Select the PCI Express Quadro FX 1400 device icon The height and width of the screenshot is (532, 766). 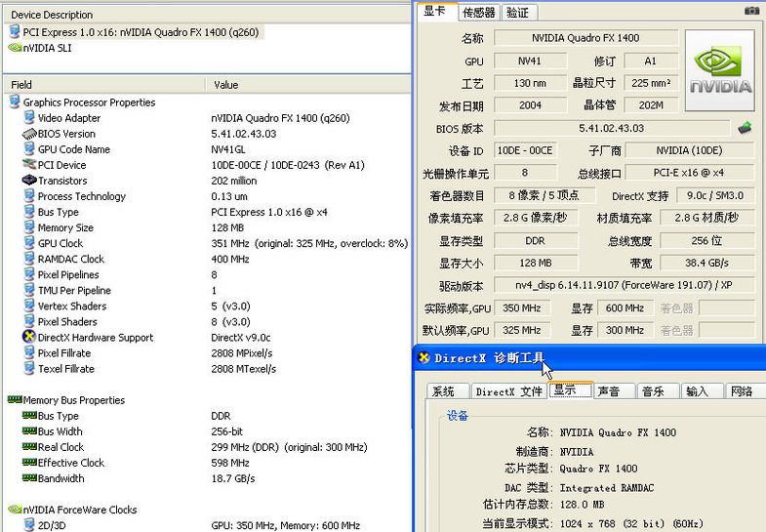[15, 32]
